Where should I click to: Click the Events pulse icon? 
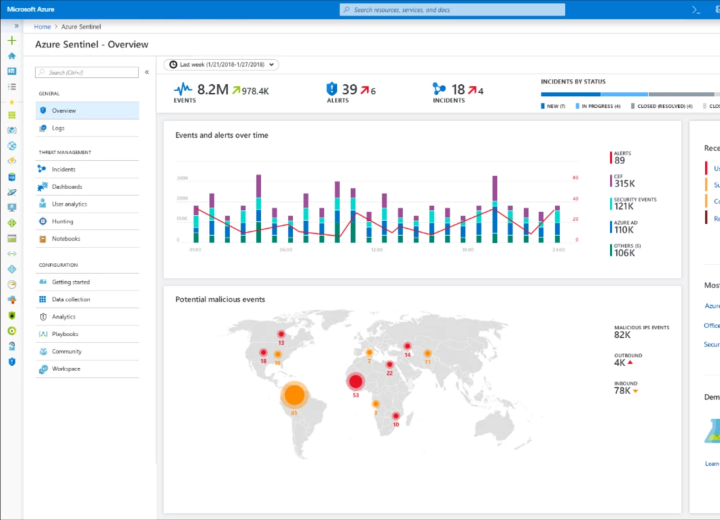[183, 89]
